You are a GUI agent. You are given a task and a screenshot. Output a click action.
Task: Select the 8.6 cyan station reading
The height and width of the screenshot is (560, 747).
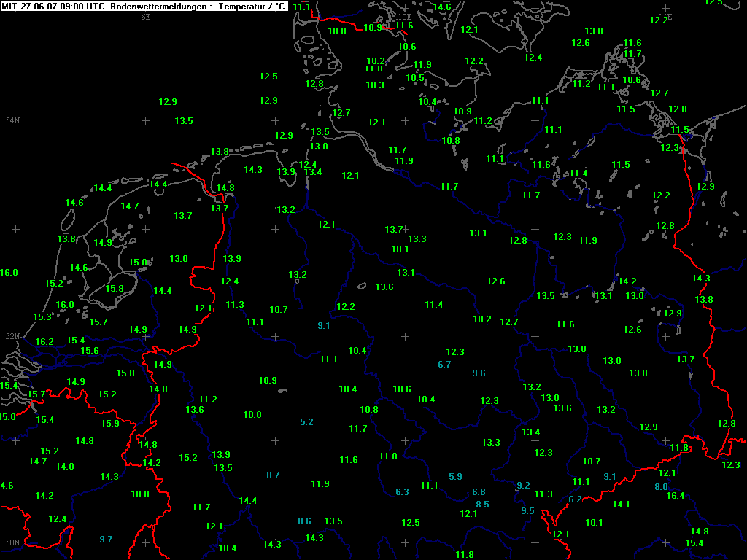pos(305,521)
